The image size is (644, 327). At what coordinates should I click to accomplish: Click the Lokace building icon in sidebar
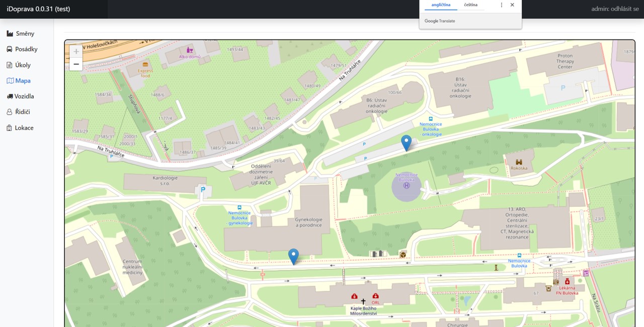[x=10, y=128]
